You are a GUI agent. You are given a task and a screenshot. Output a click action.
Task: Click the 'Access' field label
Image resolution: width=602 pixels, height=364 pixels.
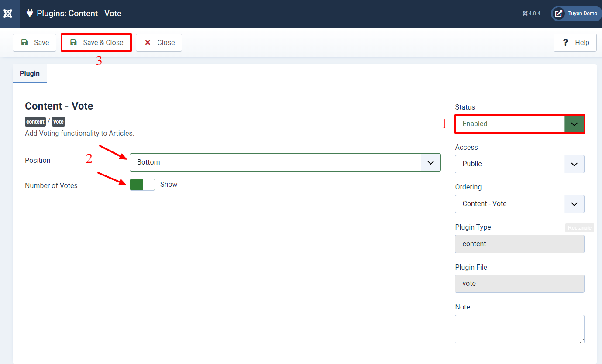tap(466, 148)
